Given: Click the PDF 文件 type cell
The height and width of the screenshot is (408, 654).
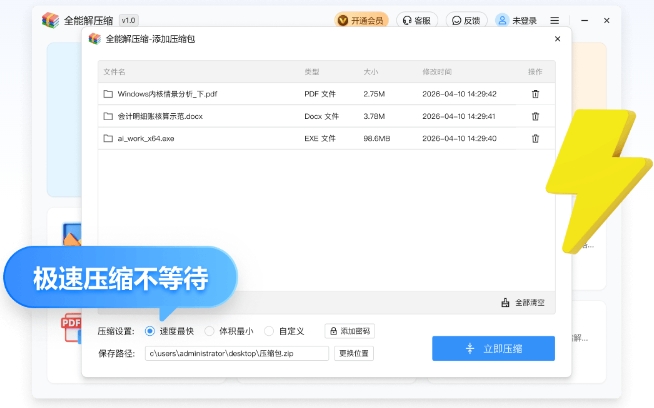Looking at the screenshot, I should pos(320,94).
